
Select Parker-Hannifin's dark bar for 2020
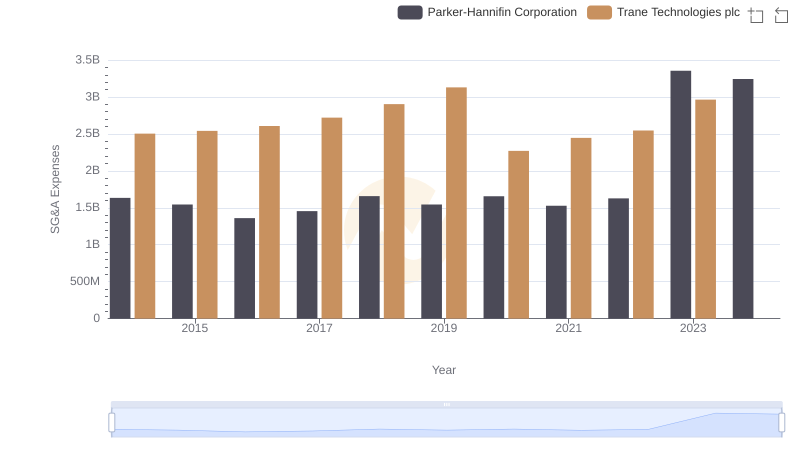(494, 258)
